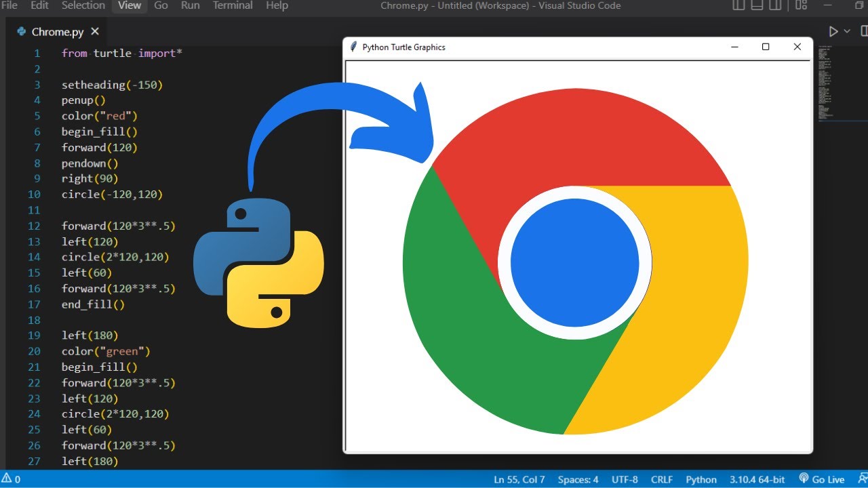Open the View menu
Viewport: 868px width, 488px height.
[x=129, y=5]
